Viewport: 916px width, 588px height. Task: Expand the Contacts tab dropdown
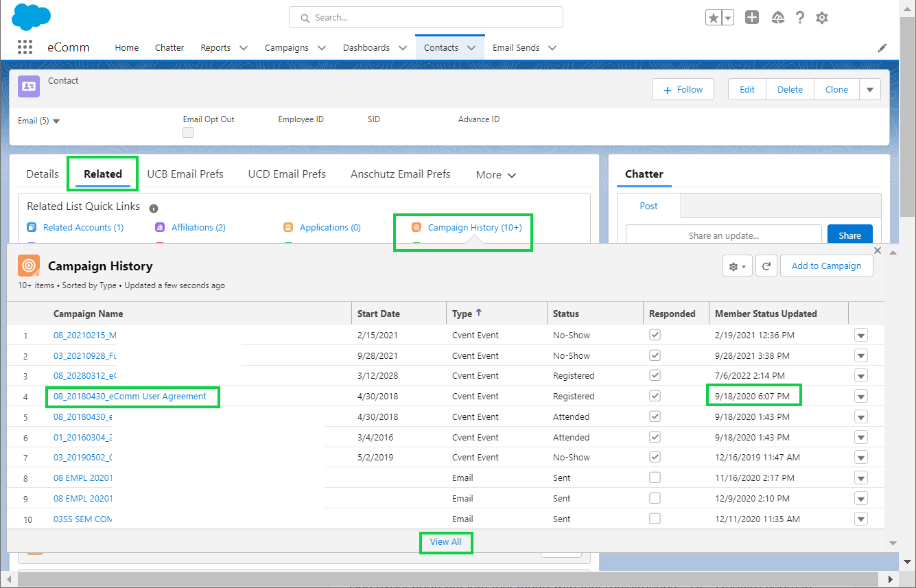point(471,48)
